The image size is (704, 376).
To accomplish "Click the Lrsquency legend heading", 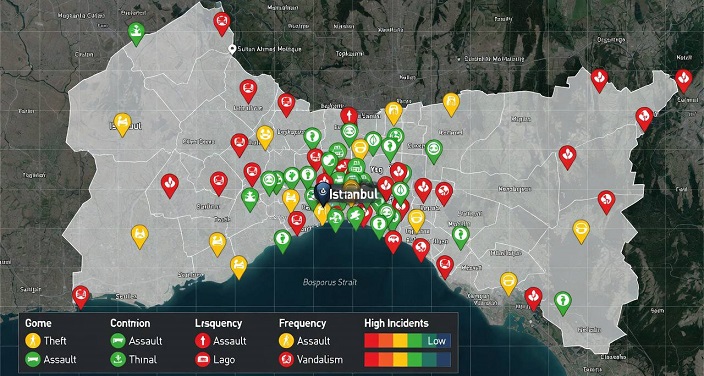I will click(x=219, y=323).
